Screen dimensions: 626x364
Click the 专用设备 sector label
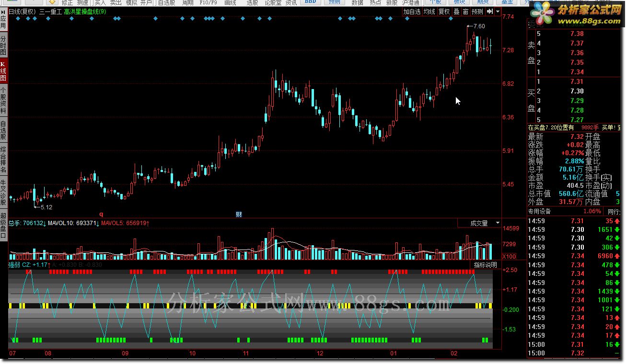(x=540, y=211)
